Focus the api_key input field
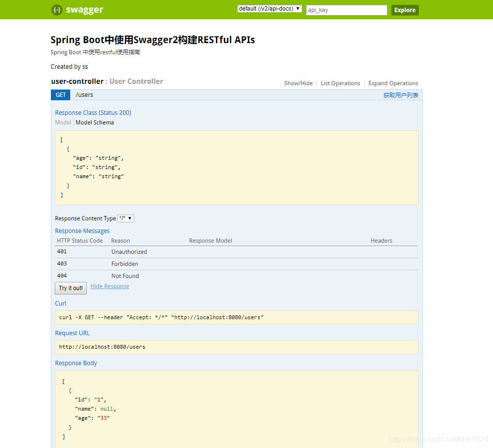This screenshot has width=493, height=448. pos(346,10)
